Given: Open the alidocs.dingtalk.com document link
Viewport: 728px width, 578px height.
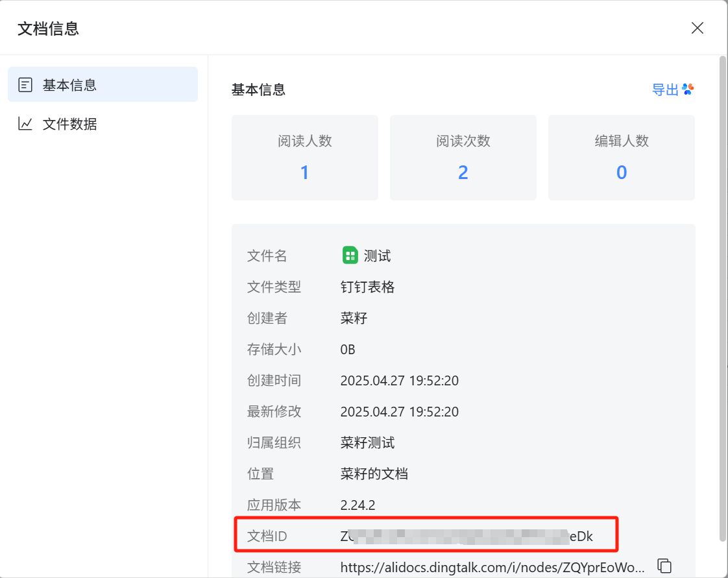Looking at the screenshot, I should click(492, 568).
